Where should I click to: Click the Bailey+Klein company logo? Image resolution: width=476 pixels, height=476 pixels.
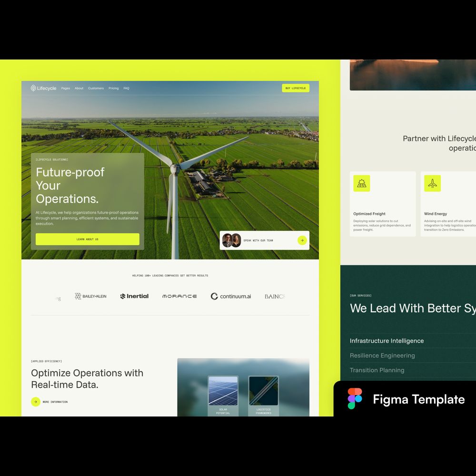pyautogui.click(x=90, y=296)
